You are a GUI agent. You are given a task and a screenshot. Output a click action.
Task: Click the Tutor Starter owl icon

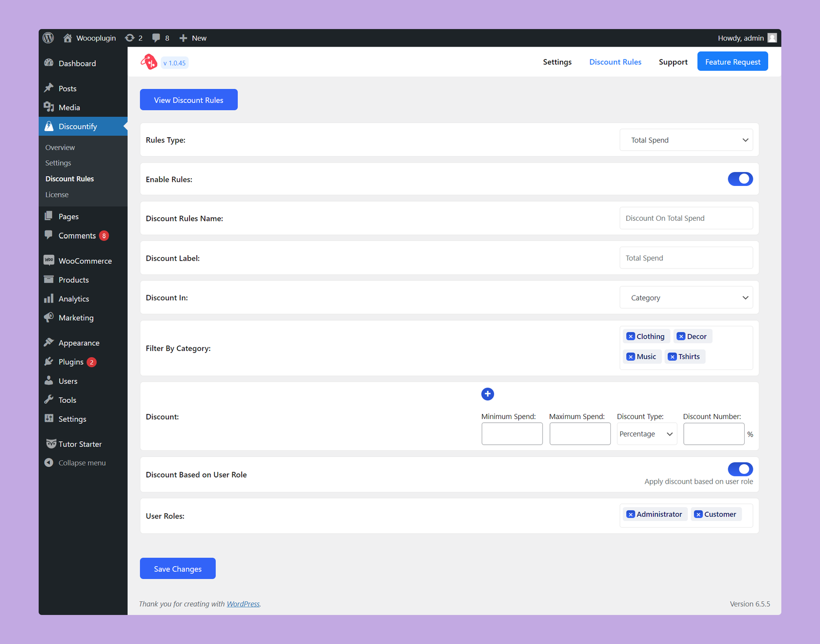coord(51,444)
